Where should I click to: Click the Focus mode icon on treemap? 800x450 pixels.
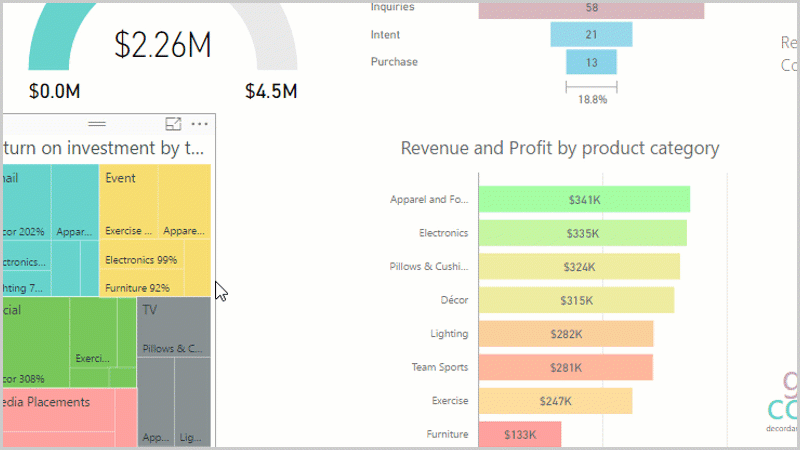[x=173, y=124]
